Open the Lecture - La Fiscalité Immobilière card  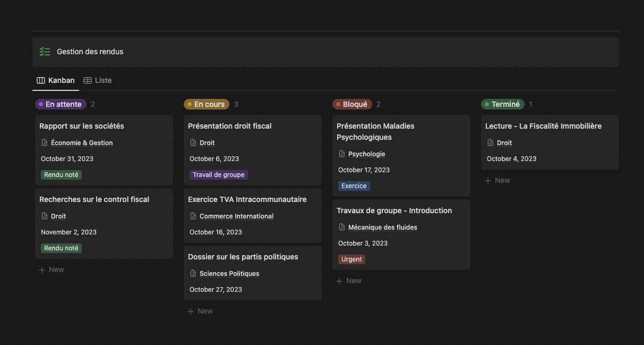543,126
